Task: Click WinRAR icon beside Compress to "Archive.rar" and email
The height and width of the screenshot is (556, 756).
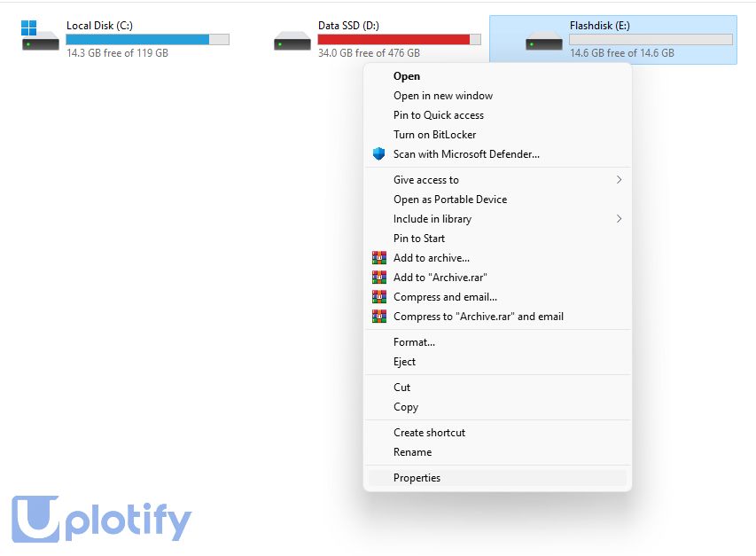Action: [379, 317]
